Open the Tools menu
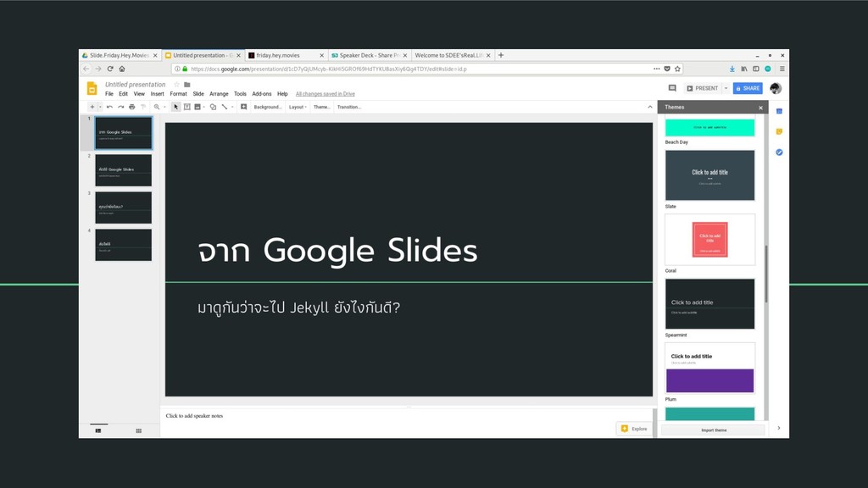 pos(240,94)
